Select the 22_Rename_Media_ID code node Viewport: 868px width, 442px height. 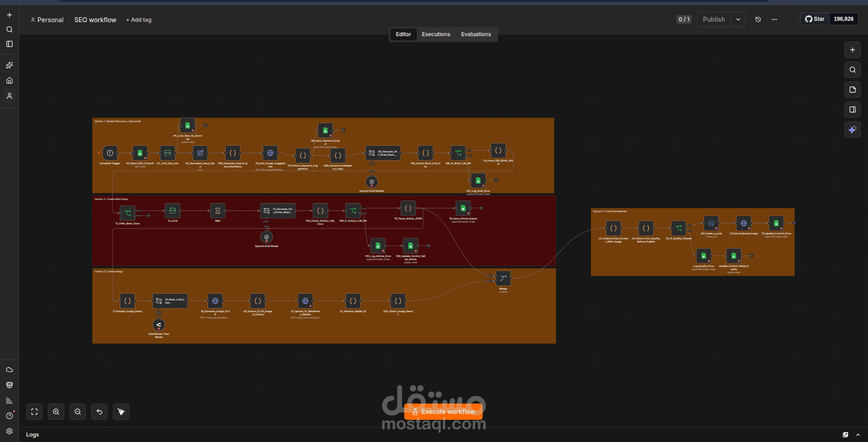coord(353,301)
